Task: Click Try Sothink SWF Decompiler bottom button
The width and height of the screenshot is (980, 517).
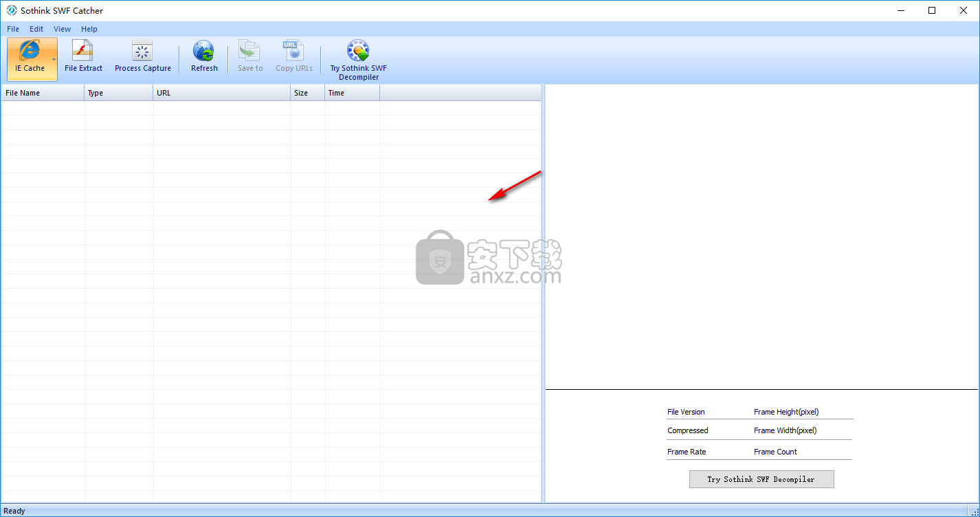Action: (x=761, y=479)
